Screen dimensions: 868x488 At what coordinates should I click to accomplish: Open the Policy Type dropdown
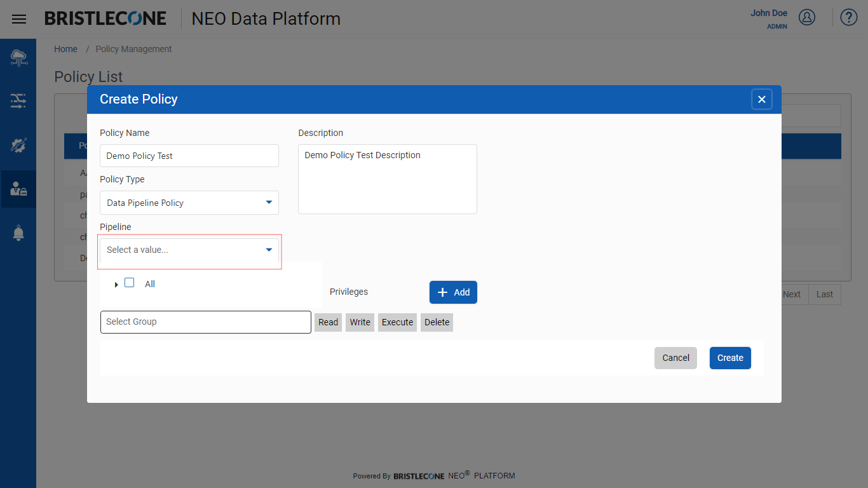click(189, 203)
